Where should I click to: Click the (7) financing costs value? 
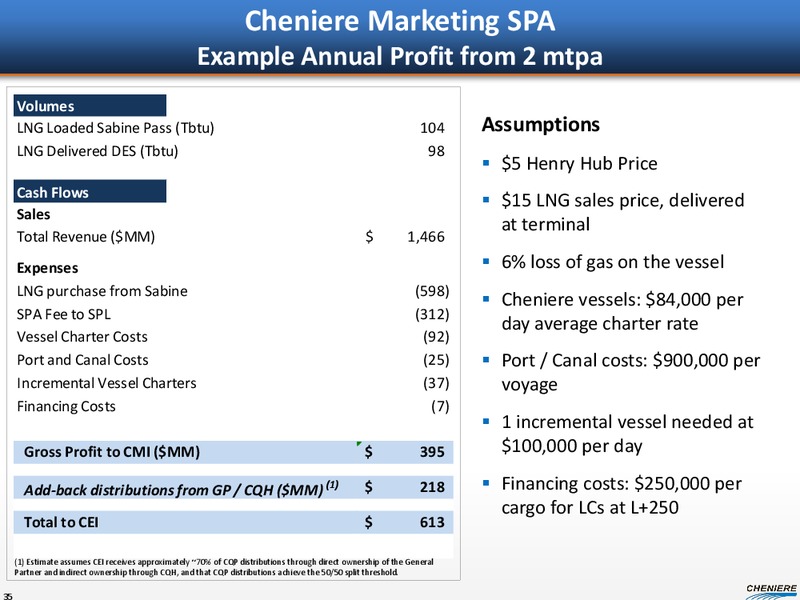click(440, 406)
